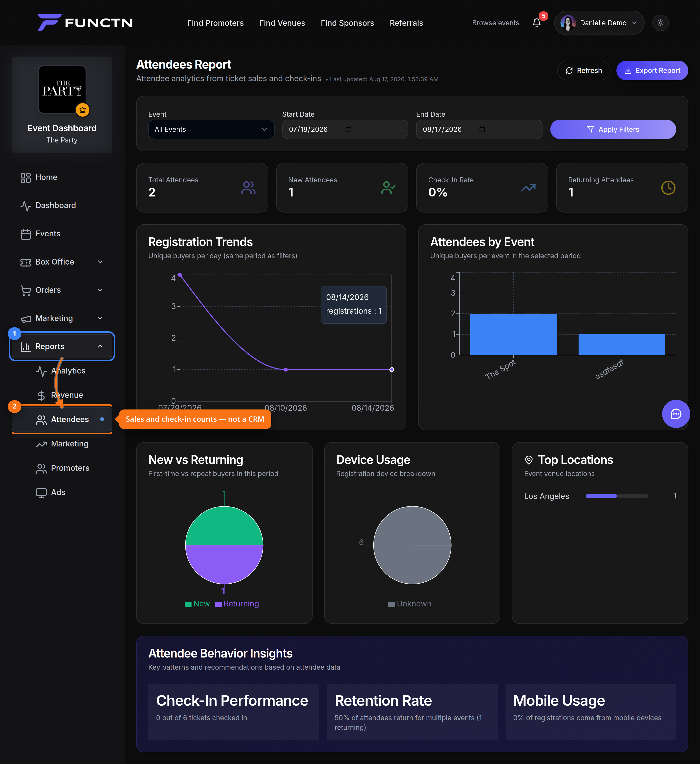Viewport: 700px width, 764px height.
Task: Click the New Attendees user-check icon
Action: tap(388, 187)
